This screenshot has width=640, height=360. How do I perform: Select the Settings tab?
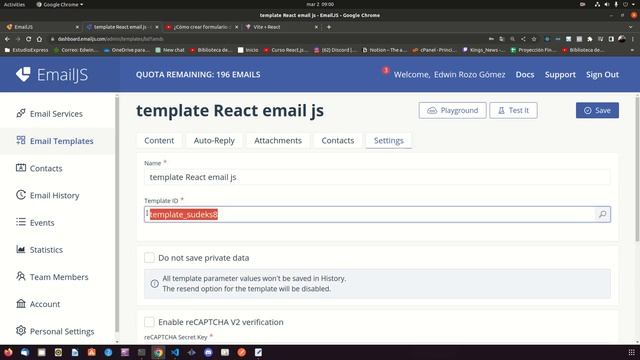[x=389, y=140]
